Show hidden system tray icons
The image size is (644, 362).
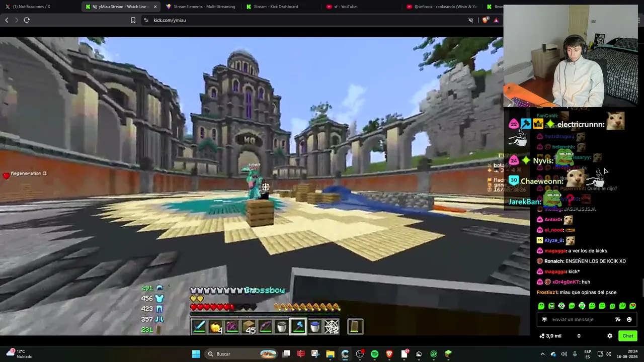coord(542,354)
